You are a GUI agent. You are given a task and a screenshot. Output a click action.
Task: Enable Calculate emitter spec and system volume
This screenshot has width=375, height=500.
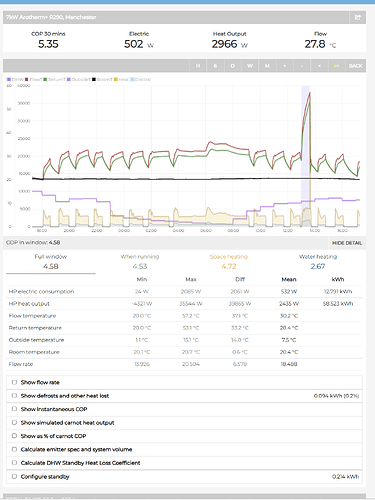(14, 449)
